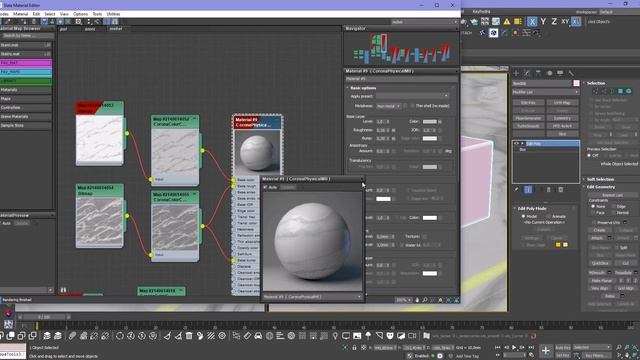
Task: Open the Utilities wrench tab in command panel
Action: [571, 73]
